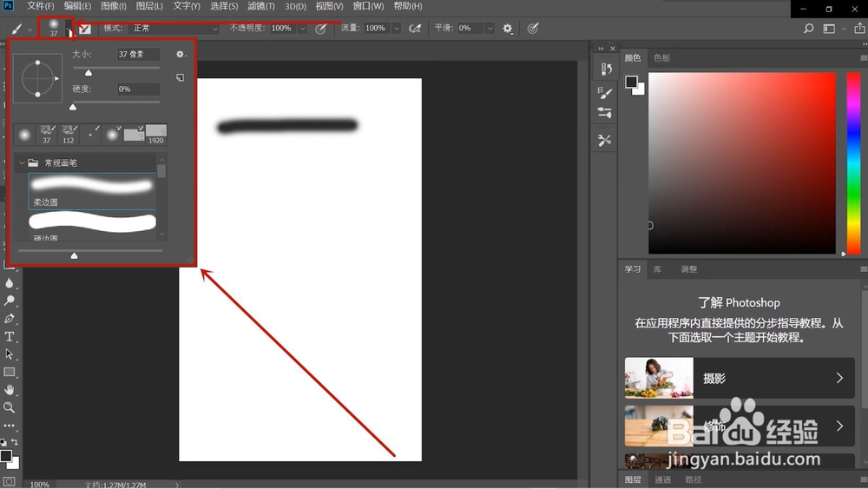Open smoothing options gear

508,29
